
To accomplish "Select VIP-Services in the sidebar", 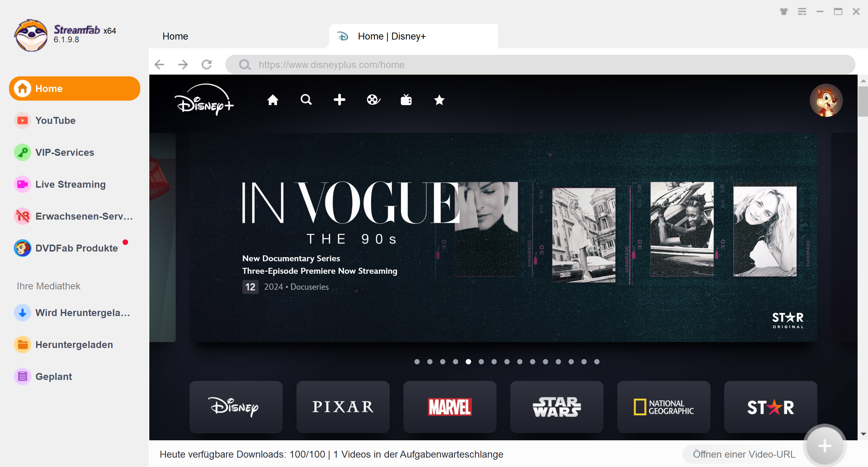I will pyautogui.click(x=75, y=152).
